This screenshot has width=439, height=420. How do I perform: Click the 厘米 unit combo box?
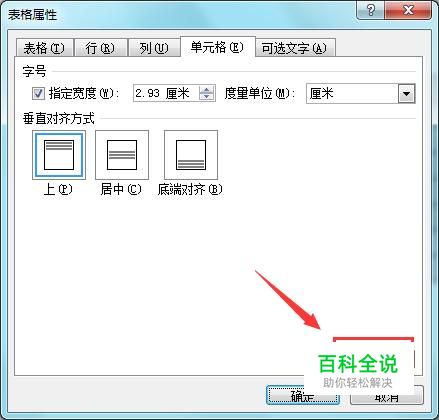(x=360, y=94)
